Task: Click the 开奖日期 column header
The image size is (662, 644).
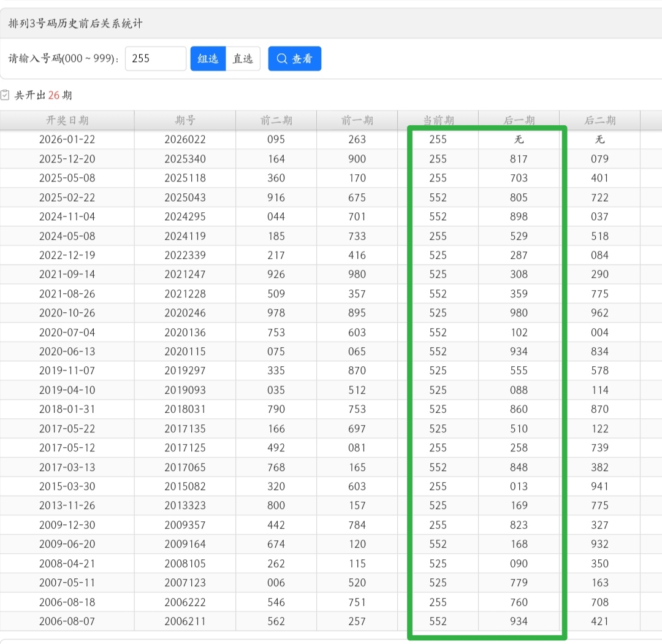Action: point(67,120)
